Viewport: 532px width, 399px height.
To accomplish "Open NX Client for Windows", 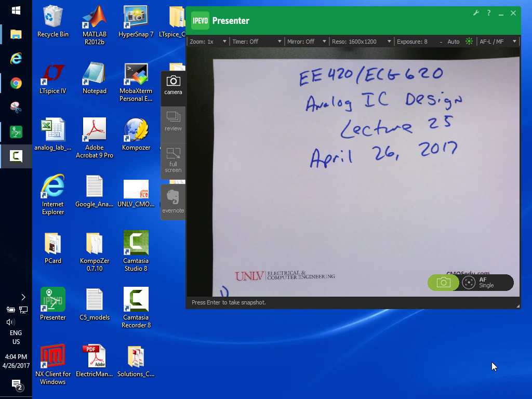I will (x=52, y=365).
